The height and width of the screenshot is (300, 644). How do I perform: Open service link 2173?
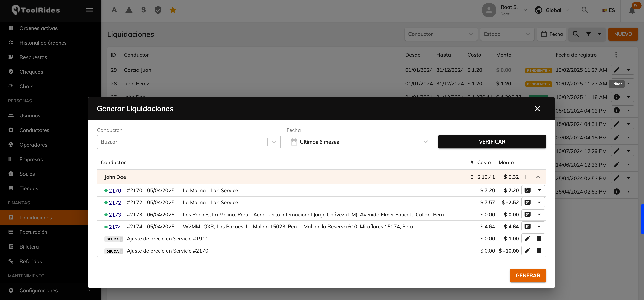[x=115, y=215]
